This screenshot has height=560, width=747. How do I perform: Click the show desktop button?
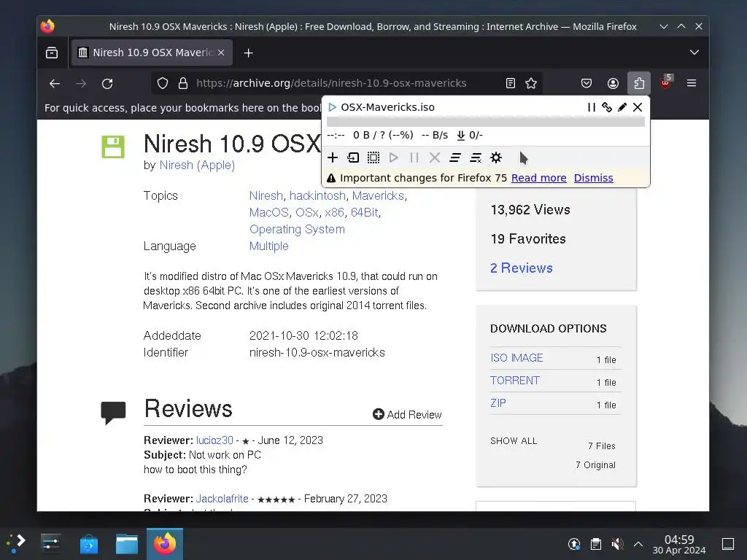click(727, 544)
